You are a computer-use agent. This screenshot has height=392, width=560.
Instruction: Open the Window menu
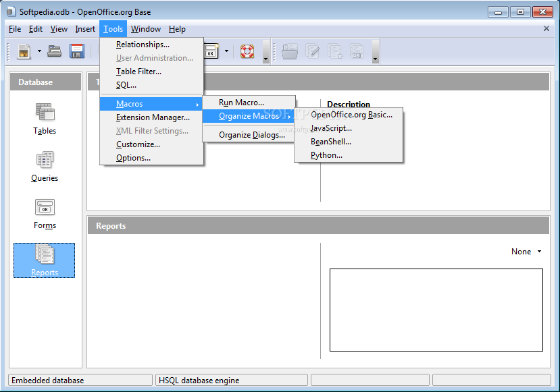146,29
